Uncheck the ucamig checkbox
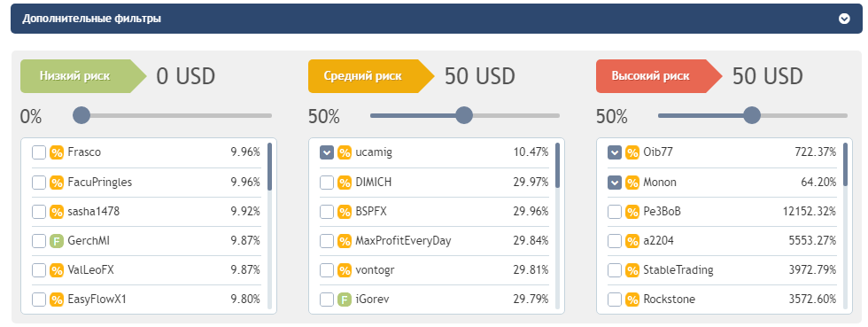This screenshot has height=327, width=868. click(327, 152)
